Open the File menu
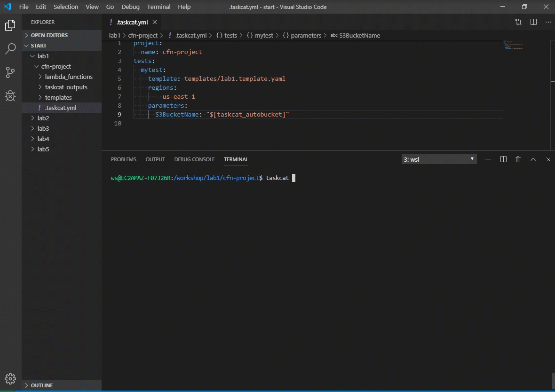Screen dimensions: 555x392 click(24, 7)
